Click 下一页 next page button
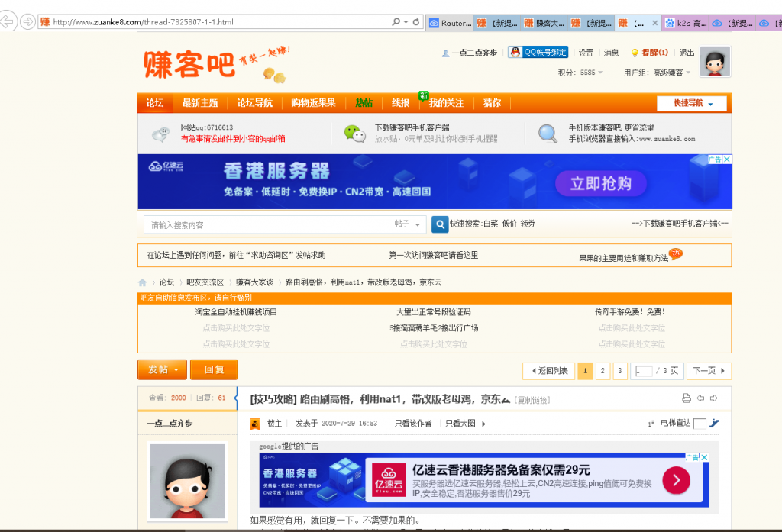Viewport: 782px width, 532px height. 709,371
